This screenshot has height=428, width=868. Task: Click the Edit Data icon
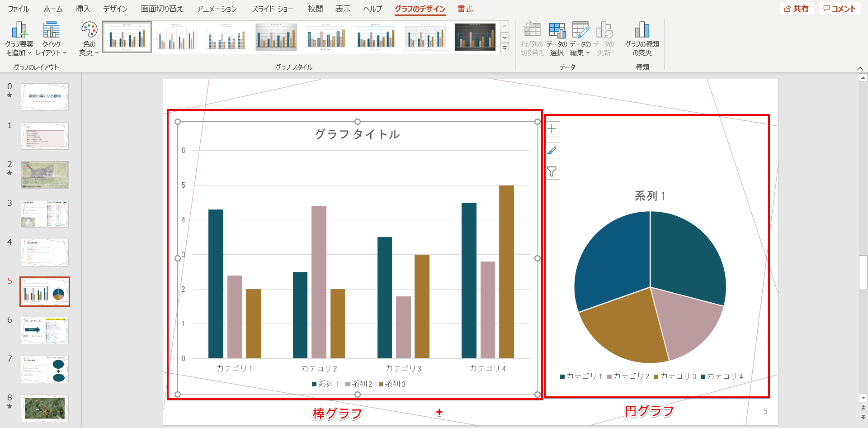click(580, 30)
